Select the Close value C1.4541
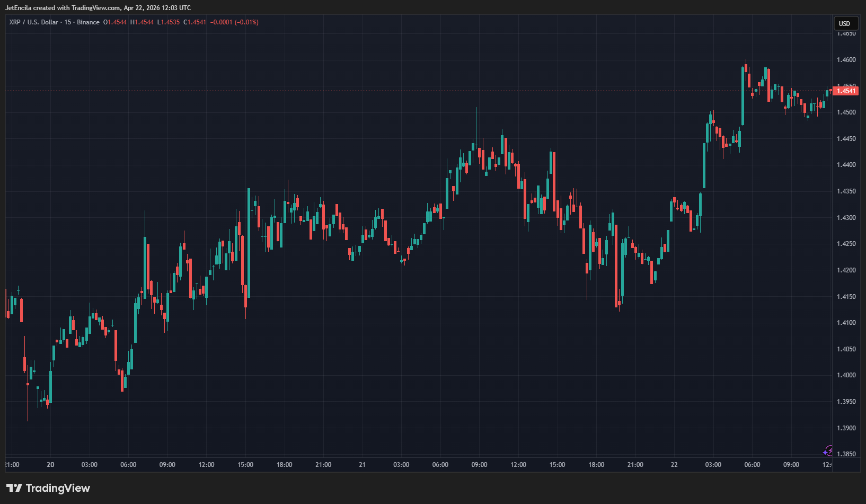The height and width of the screenshot is (504, 866). (195, 22)
